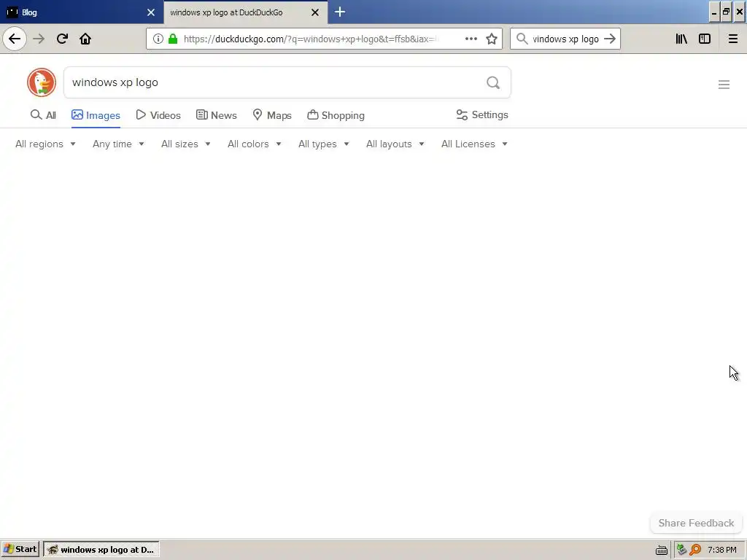Open the DuckDuckGo page side menu
This screenshot has height=560, width=747.
(724, 85)
